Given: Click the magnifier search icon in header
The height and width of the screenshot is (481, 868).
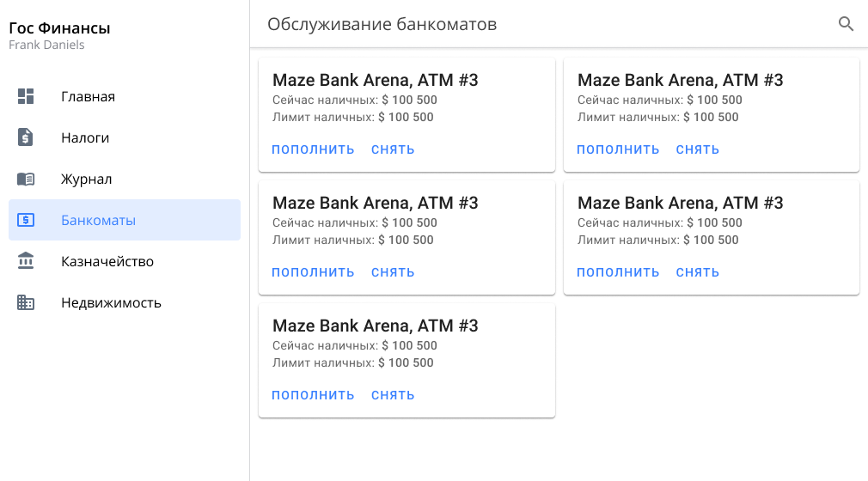Looking at the screenshot, I should pyautogui.click(x=846, y=24).
